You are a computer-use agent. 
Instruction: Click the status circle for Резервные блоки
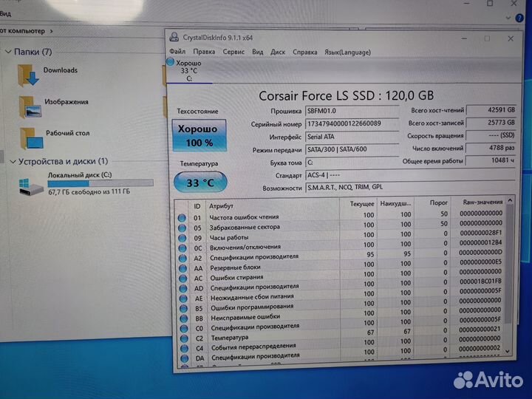(183, 268)
